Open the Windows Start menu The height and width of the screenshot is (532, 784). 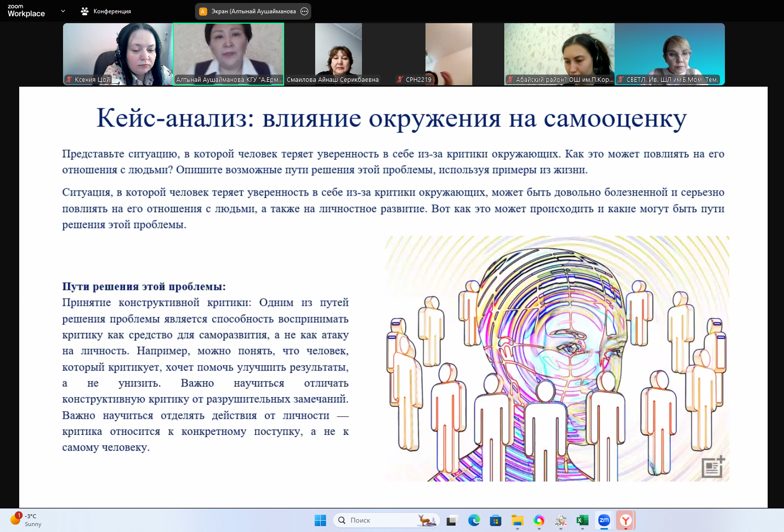[x=320, y=520]
